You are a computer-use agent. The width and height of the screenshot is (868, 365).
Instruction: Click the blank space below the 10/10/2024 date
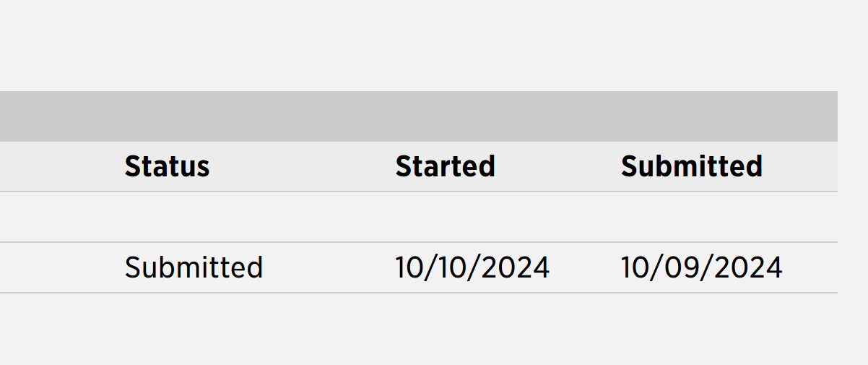[472, 329]
